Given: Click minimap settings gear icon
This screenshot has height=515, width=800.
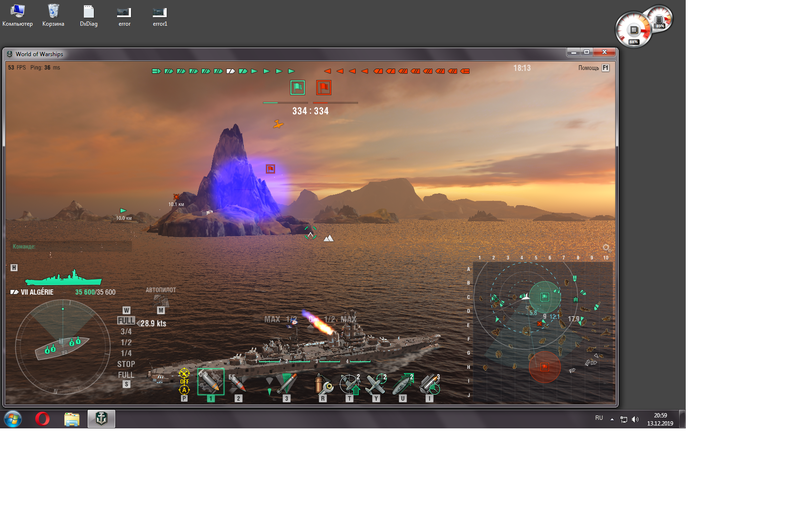Looking at the screenshot, I should click(606, 247).
